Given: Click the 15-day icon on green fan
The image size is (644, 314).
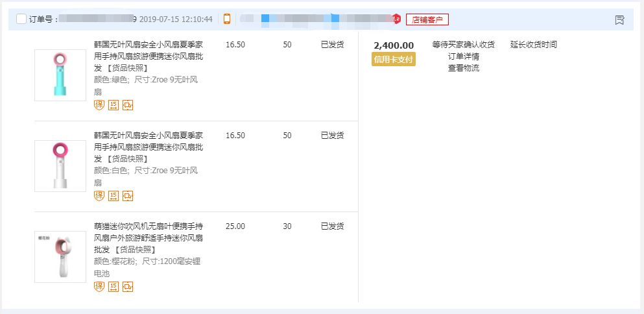Looking at the screenshot, I should (x=113, y=105).
